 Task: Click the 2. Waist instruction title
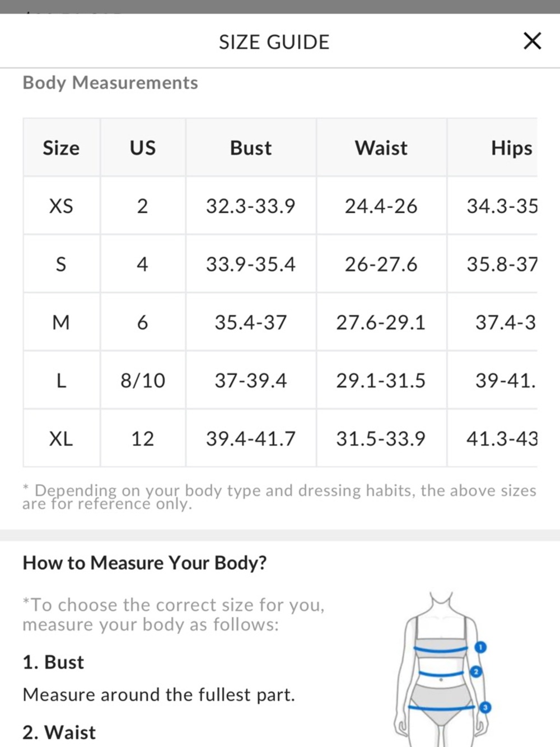click(59, 732)
